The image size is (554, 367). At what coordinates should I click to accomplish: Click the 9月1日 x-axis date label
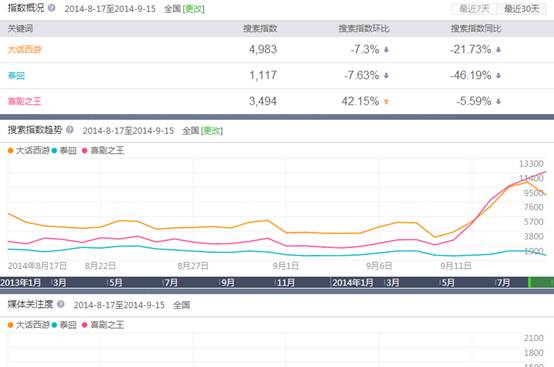point(286,266)
